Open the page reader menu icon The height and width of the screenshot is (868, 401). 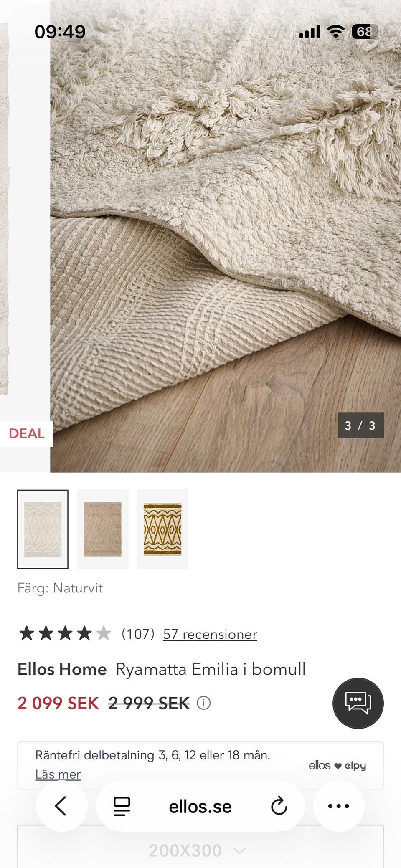tap(122, 806)
